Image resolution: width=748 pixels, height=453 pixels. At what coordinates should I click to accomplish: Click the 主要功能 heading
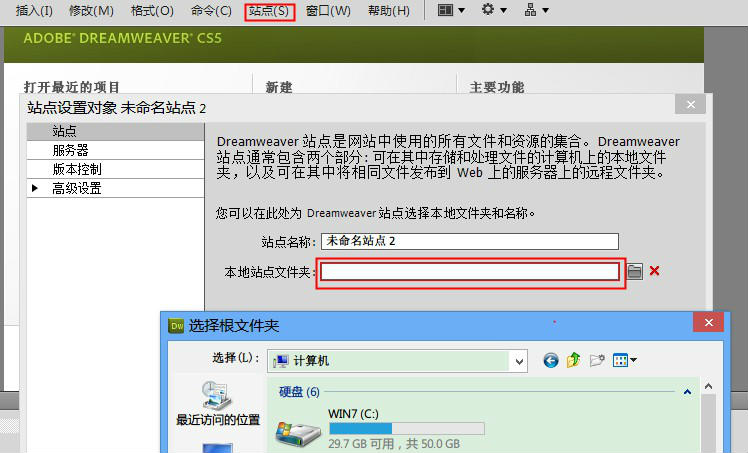pyautogui.click(x=497, y=87)
